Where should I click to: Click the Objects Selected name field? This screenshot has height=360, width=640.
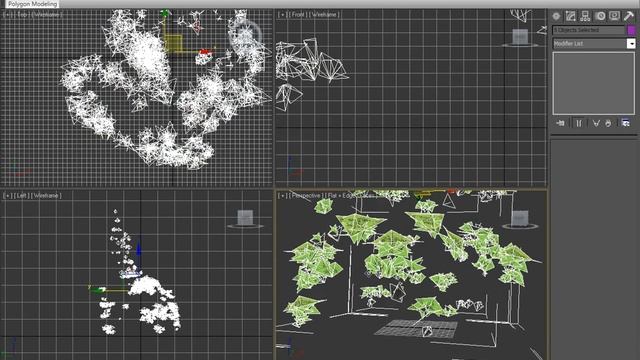(x=589, y=30)
